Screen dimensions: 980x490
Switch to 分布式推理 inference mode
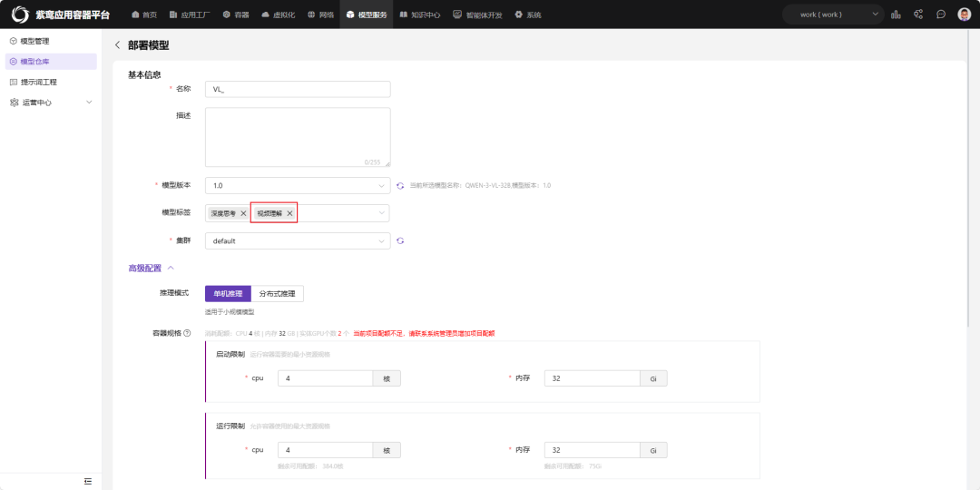(277, 294)
